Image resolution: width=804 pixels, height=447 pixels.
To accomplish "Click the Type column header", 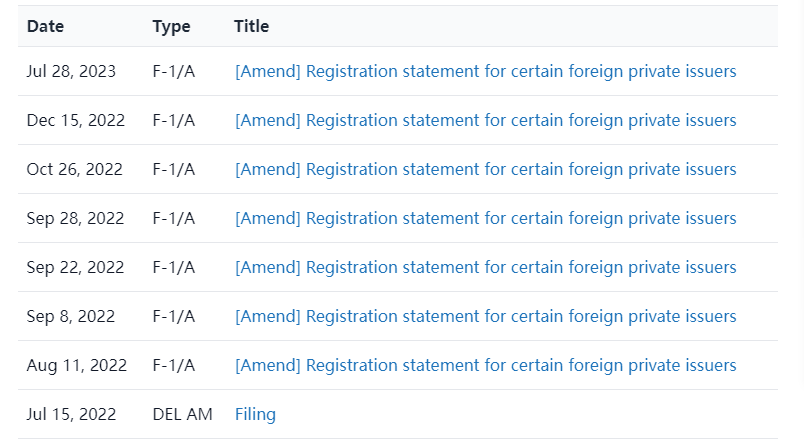I will 171,26.
